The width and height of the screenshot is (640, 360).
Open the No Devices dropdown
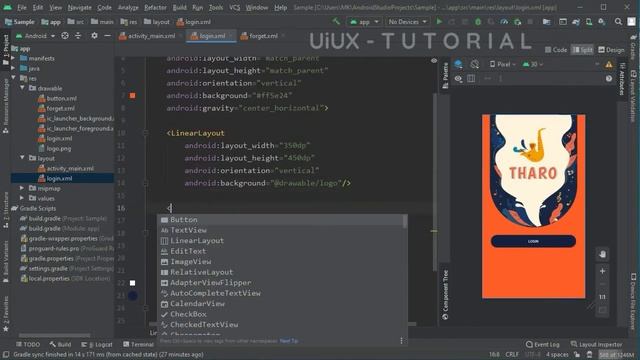pos(407,22)
